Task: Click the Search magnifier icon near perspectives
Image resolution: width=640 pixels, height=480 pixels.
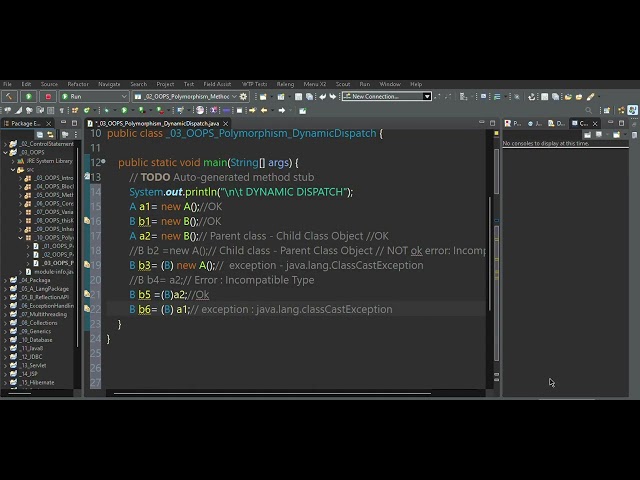Action: 588,110
